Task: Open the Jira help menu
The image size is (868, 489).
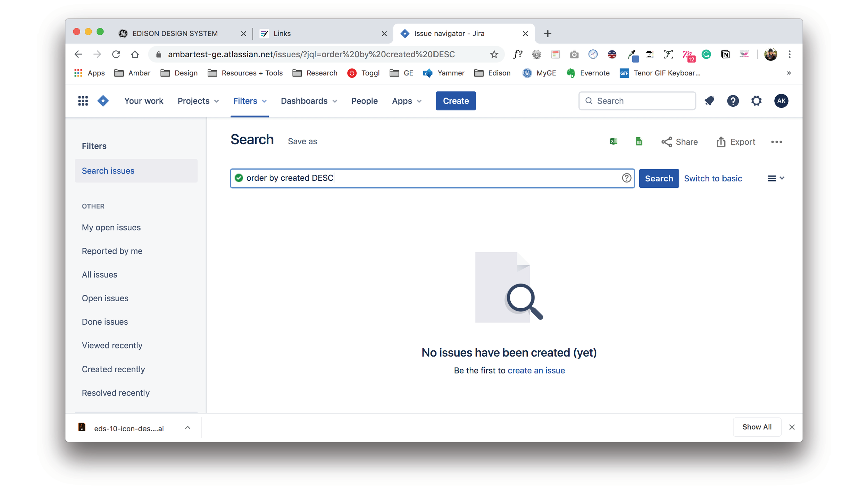Action: [733, 101]
